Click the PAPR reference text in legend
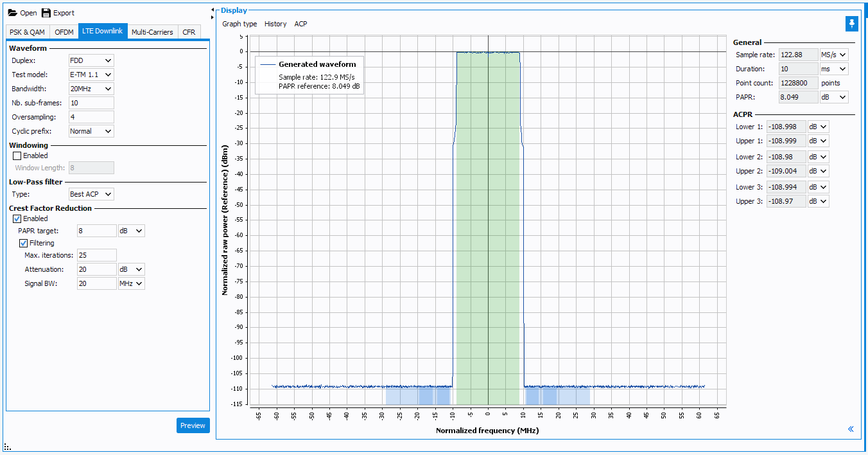The height and width of the screenshot is (455, 868). 319,86
